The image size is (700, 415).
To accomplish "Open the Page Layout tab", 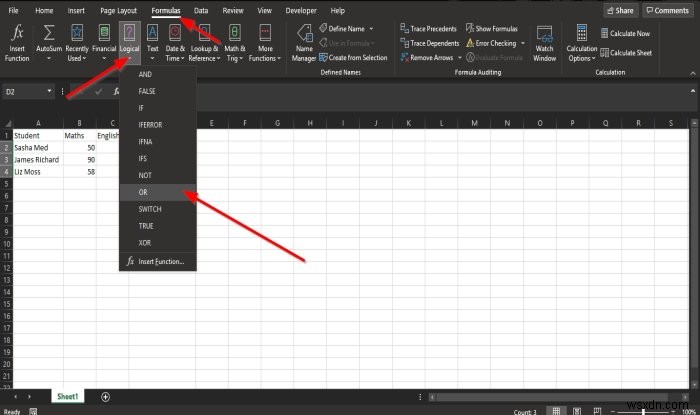I will (x=118, y=10).
